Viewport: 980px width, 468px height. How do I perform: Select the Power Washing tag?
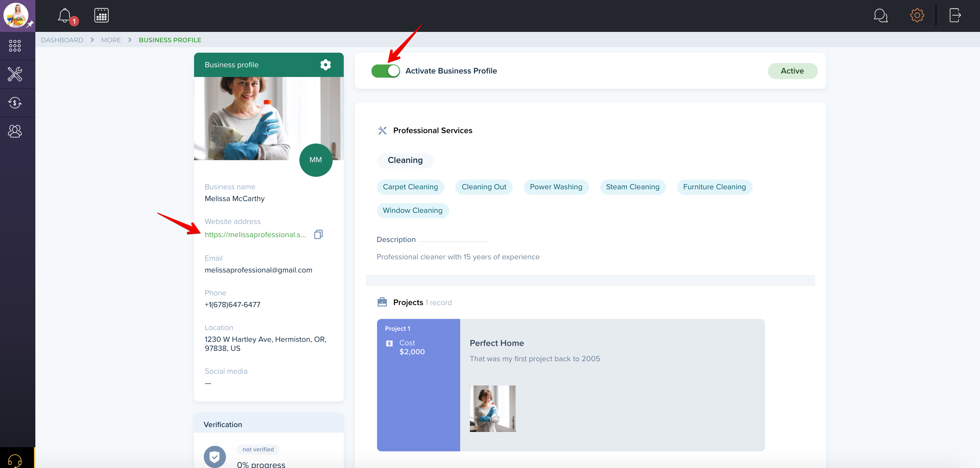pos(556,187)
